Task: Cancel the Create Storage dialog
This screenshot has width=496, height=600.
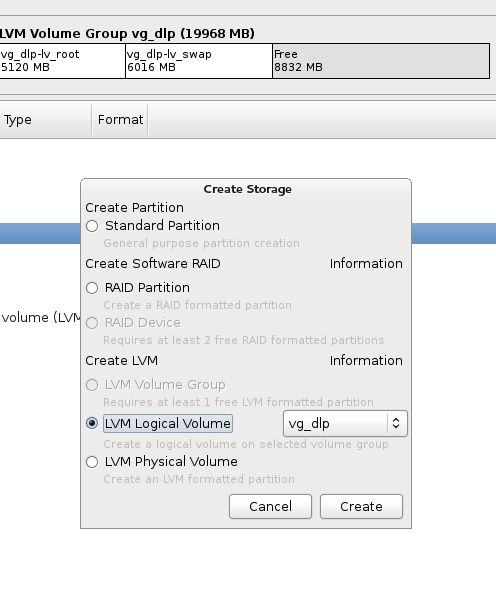Action: pyautogui.click(x=270, y=507)
